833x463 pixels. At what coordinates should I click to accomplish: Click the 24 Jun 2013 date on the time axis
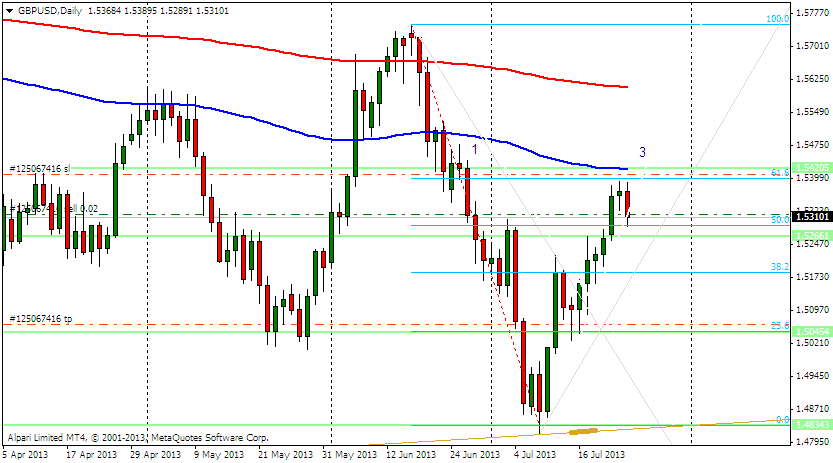coord(475,455)
